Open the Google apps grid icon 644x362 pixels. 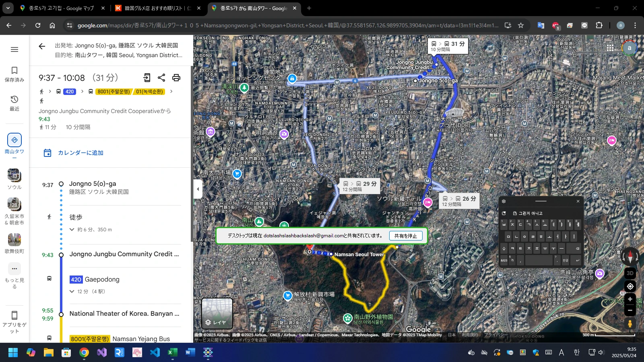pos(611,47)
